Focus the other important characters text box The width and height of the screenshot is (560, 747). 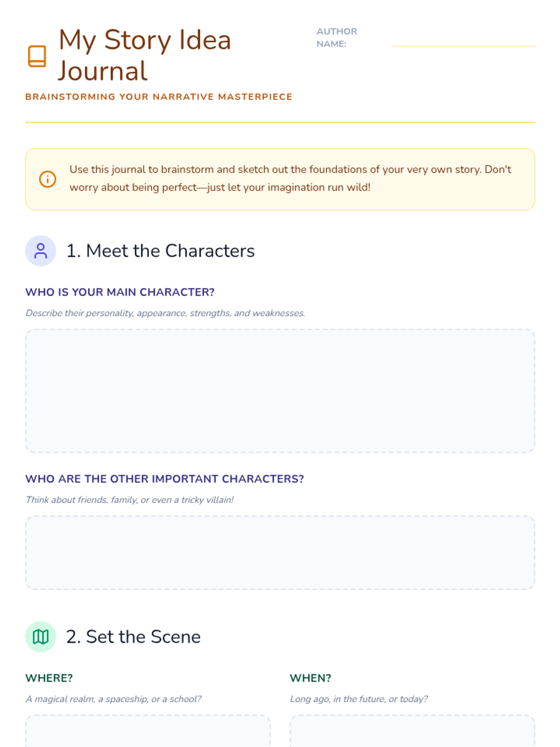tap(280, 553)
